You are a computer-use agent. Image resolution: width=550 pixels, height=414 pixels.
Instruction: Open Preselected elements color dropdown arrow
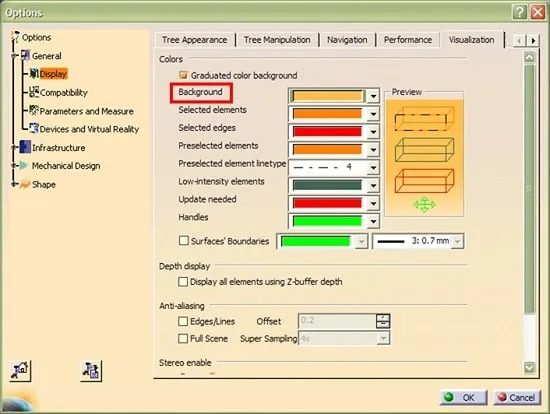point(373,150)
